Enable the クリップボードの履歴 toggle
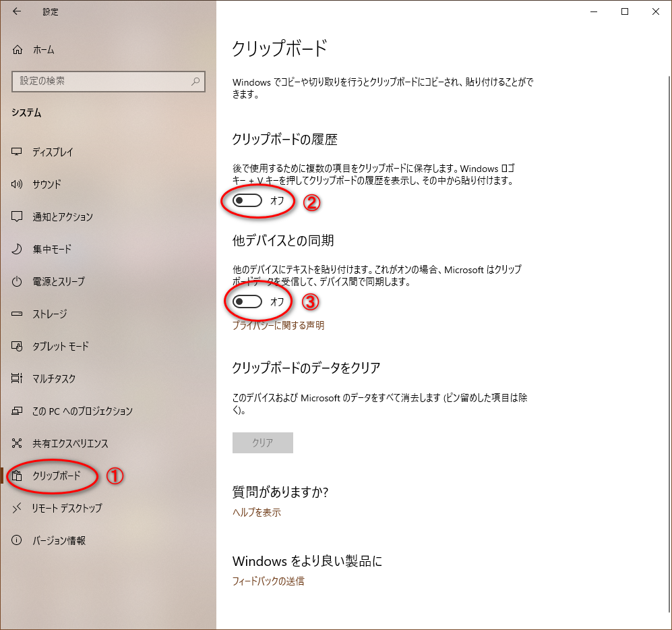 247,201
